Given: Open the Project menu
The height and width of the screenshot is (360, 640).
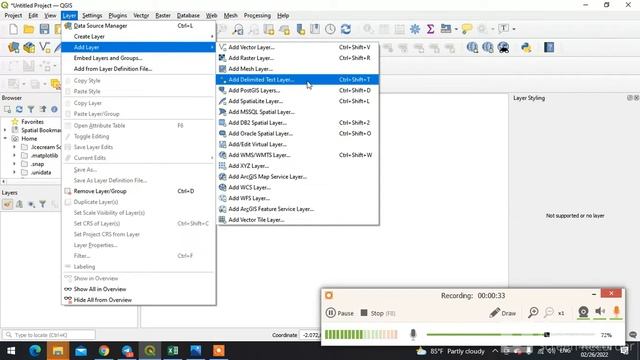Looking at the screenshot, I should click(x=13, y=16).
